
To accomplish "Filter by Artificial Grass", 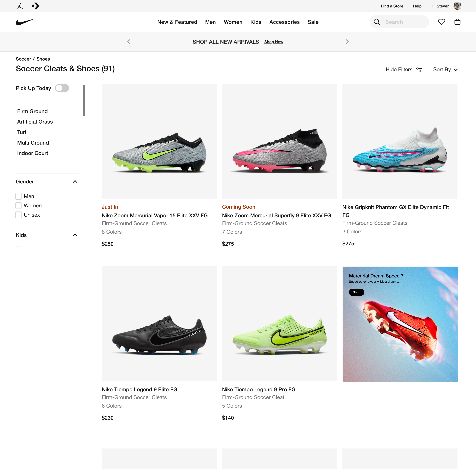I will [x=35, y=122].
